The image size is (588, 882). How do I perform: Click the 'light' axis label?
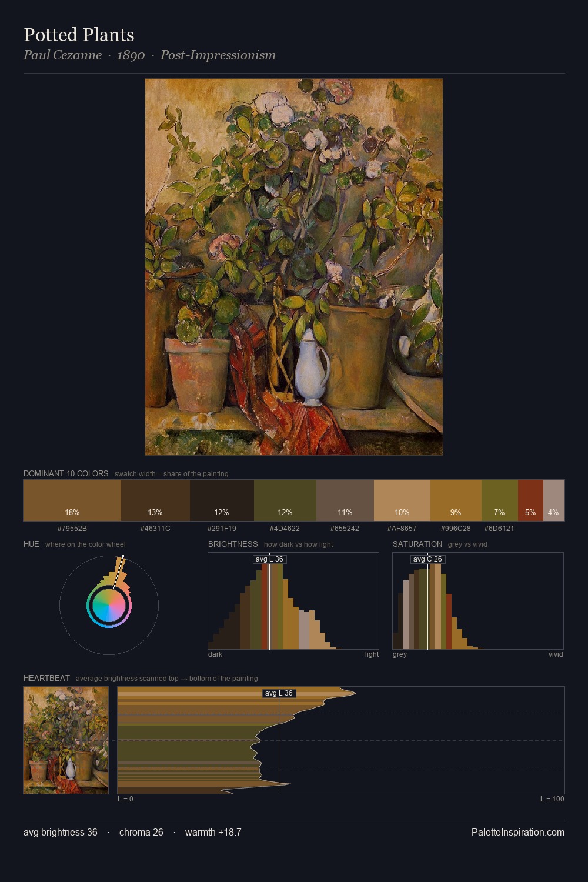point(372,654)
